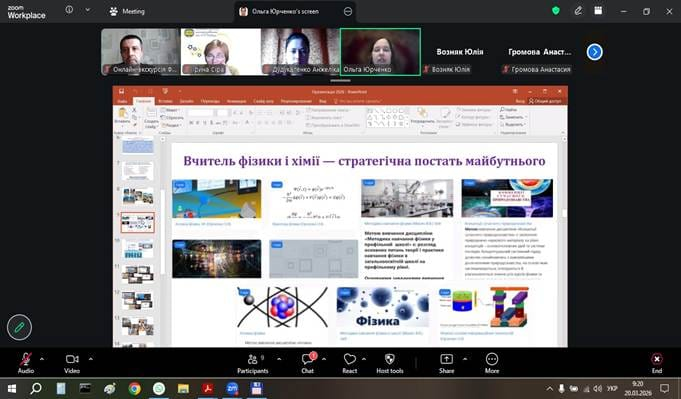Expand the Participants options caret
This screenshot has height=399, width=681.
pos(279,359)
